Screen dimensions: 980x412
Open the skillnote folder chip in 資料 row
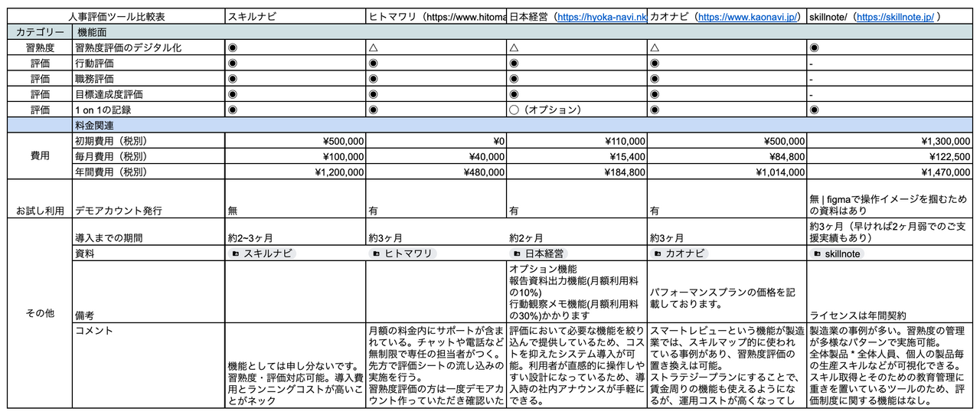838,253
